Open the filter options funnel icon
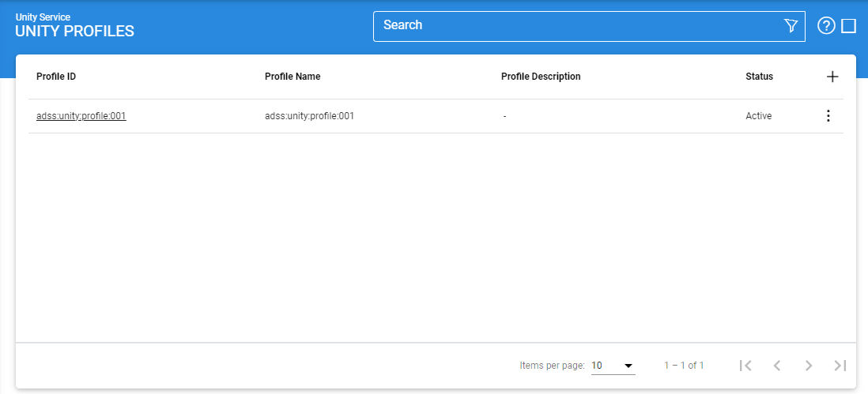The width and height of the screenshot is (868, 394). [x=791, y=26]
